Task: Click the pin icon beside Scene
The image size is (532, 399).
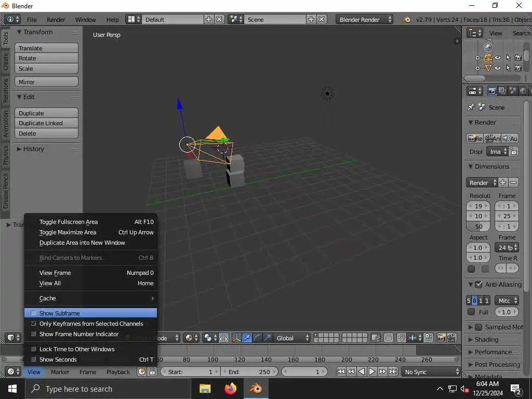Action: coord(471,108)
